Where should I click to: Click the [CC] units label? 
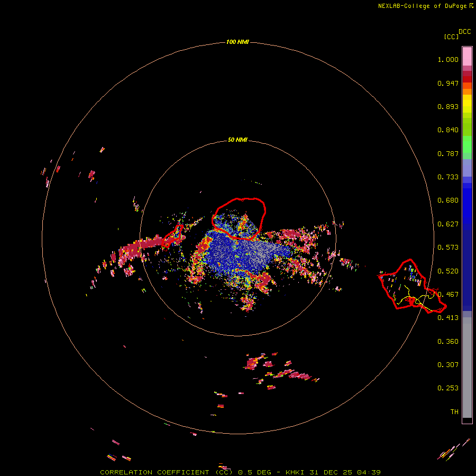pos(451,36)
